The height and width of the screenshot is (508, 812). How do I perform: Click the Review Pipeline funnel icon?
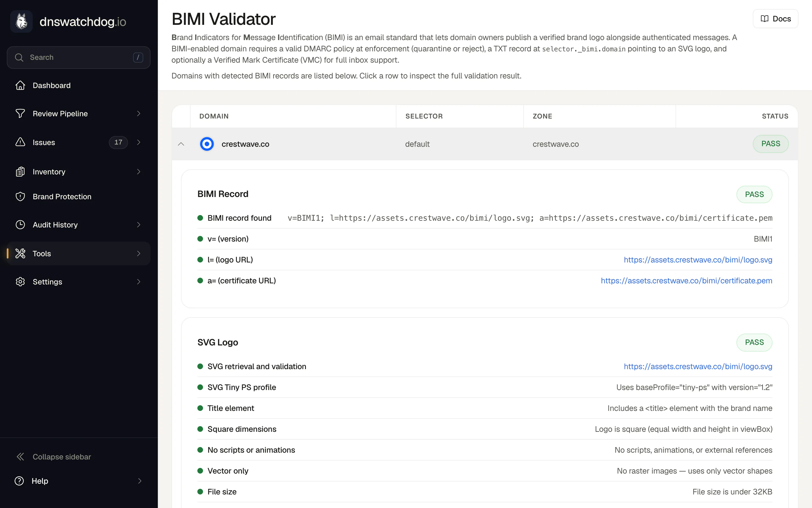20,113
